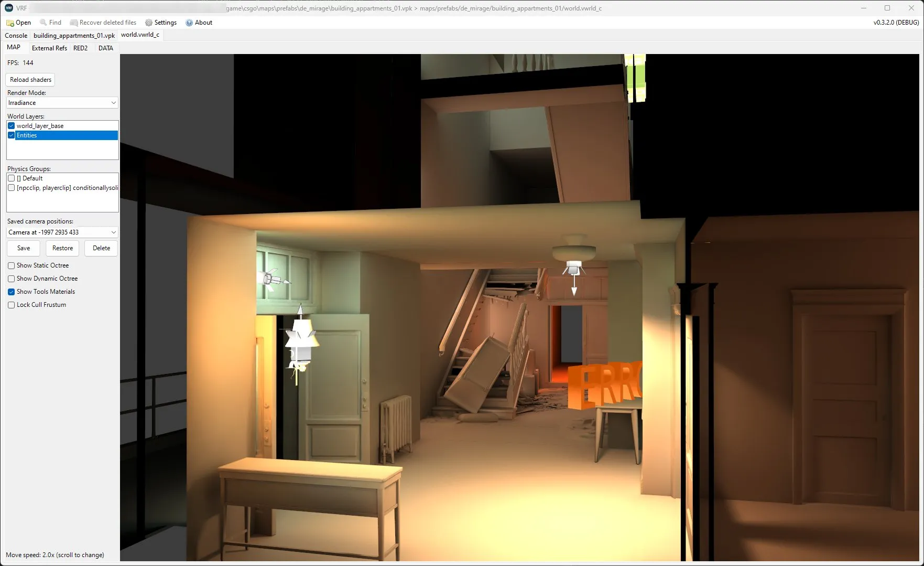This screenshot has height=566, width=924.
Task: Switch to the Console tab
Action: coord(16,36)
